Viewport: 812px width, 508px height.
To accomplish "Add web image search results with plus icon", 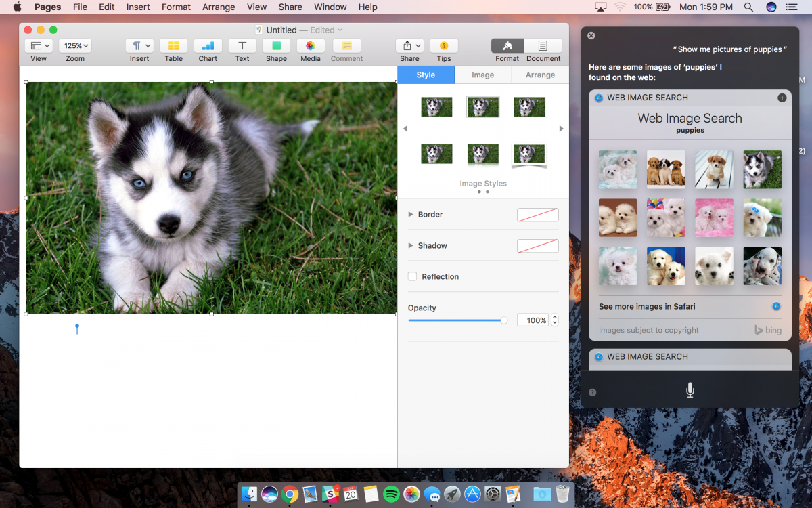I will [x=782, y=98].
